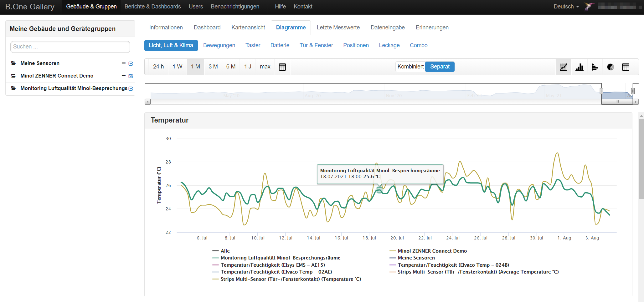
Task: Show the Leckage diagrams
Action: click(x=389, y=45)
